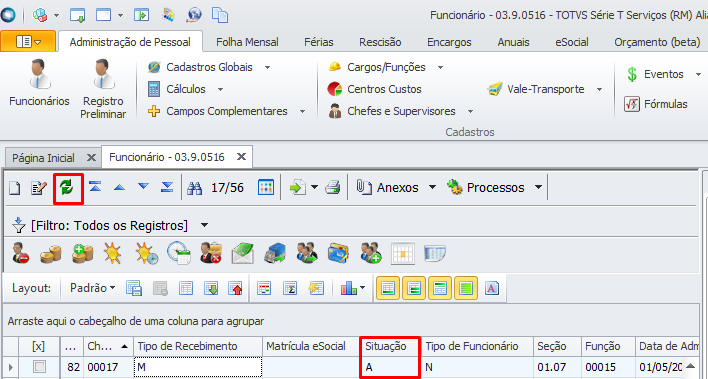Switch to the Página Inicial tab
This screenshot has height=379, width=708.
point(43,158)
